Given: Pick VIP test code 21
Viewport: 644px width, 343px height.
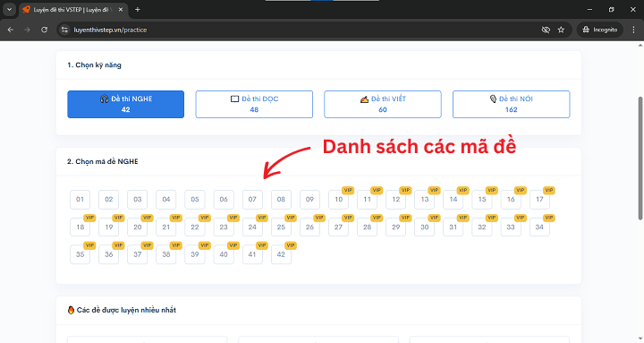Looking at the screenshot, I should pyautogui.click(x=166, y=227).
